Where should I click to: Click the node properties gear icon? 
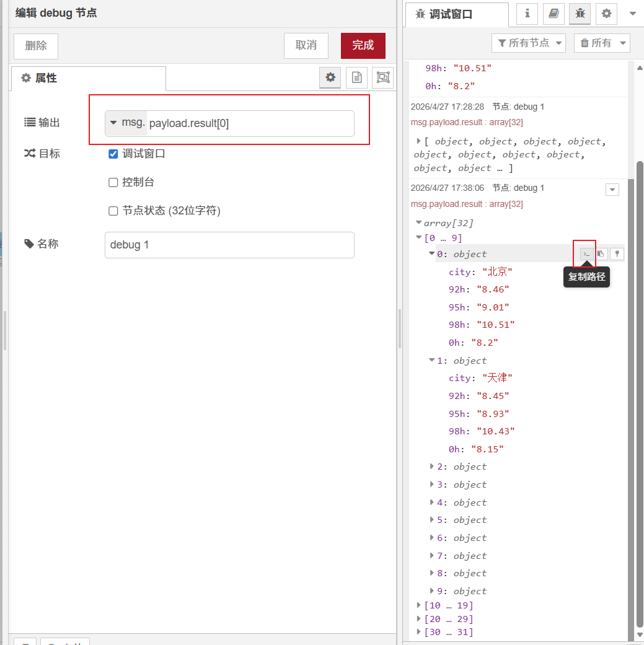(330, 77)
